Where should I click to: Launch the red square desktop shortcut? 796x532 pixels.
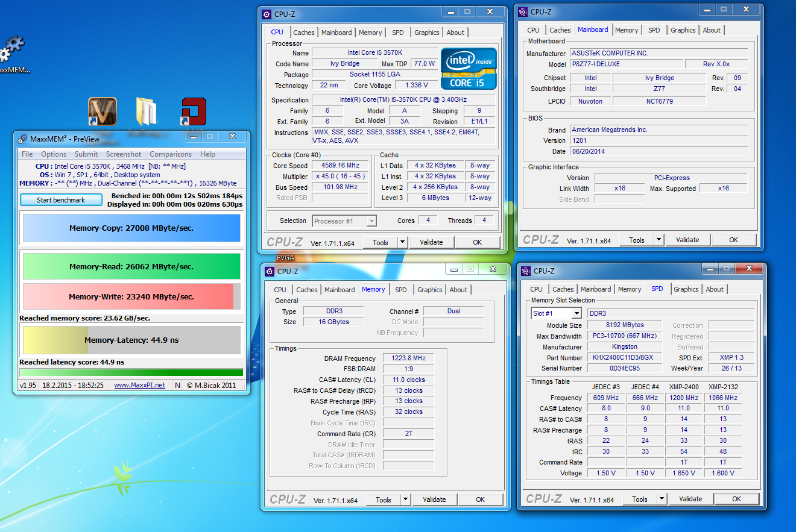pos(194,112)
